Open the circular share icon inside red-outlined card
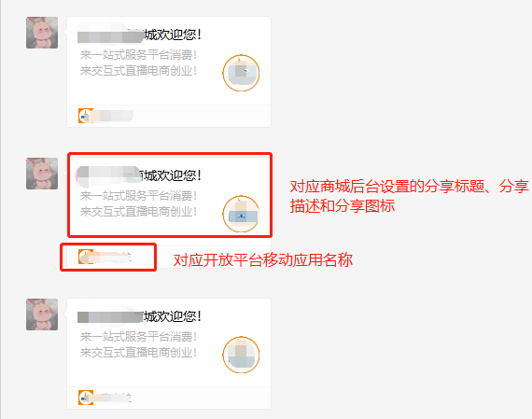This screenshot has height=419, width=532. 241,214
